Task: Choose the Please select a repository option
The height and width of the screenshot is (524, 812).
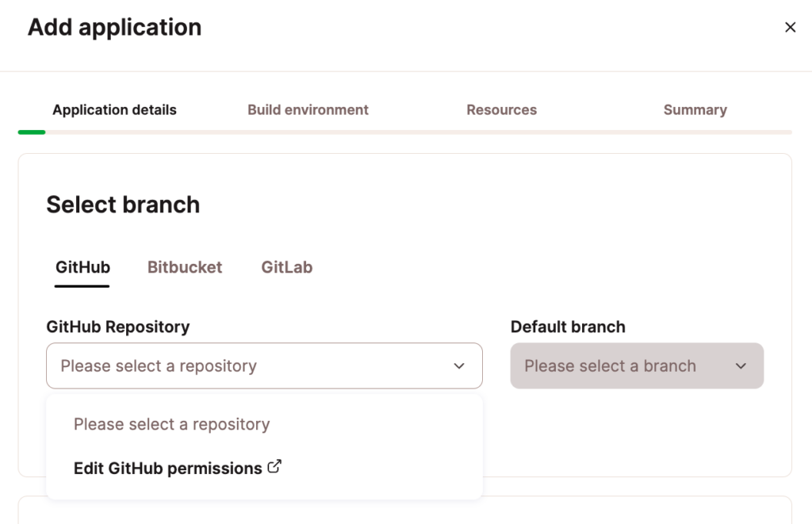Action: 171,424
